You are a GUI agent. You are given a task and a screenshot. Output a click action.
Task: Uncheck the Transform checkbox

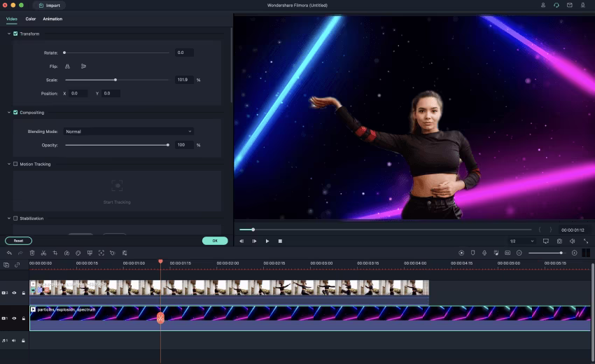coord(15,34)
